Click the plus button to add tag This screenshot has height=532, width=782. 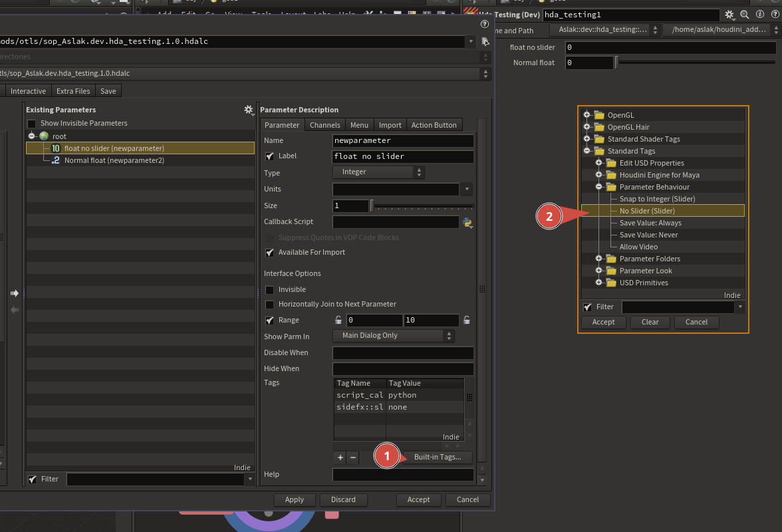pyautogui.click(x=340, y=458)
